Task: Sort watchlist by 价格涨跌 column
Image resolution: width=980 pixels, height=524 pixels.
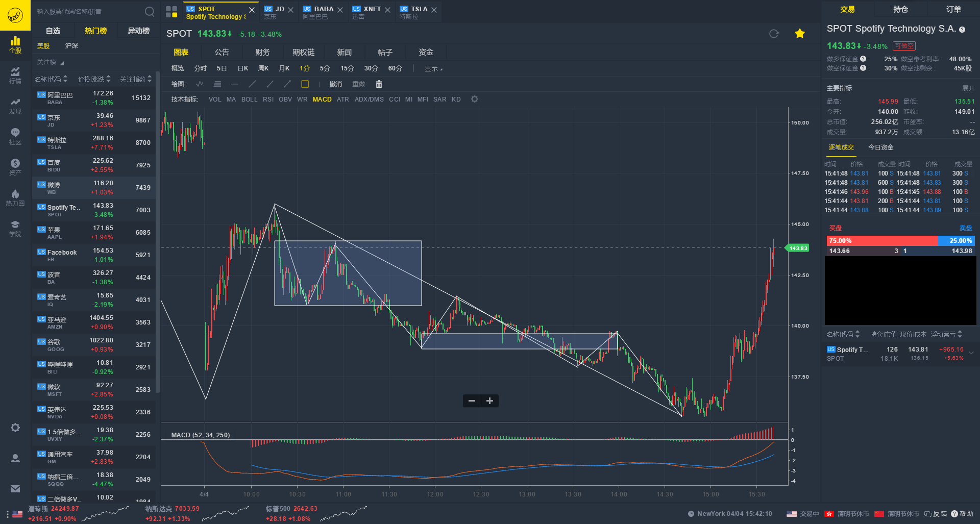Action: 94,79
